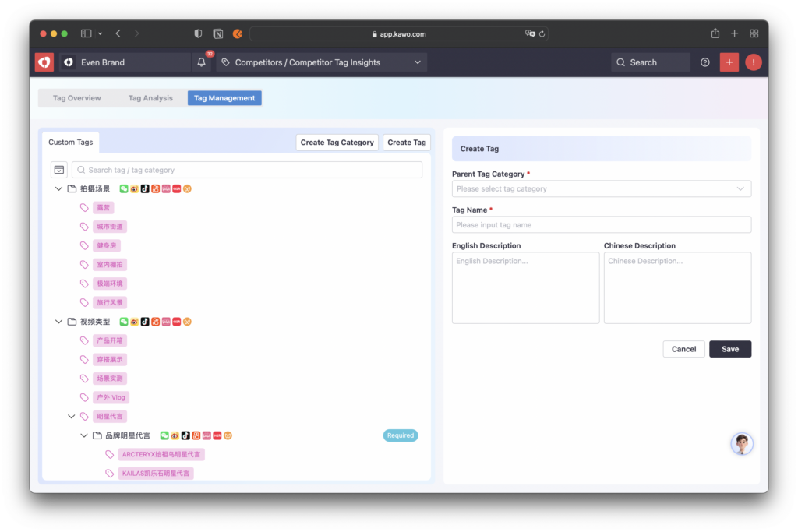Click the Save button

click(x=730, y=349)
